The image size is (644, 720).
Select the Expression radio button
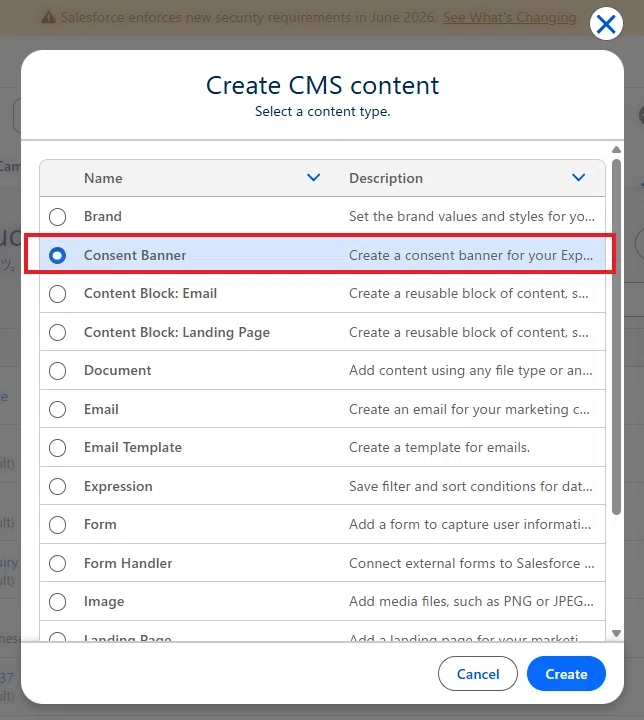57,486
